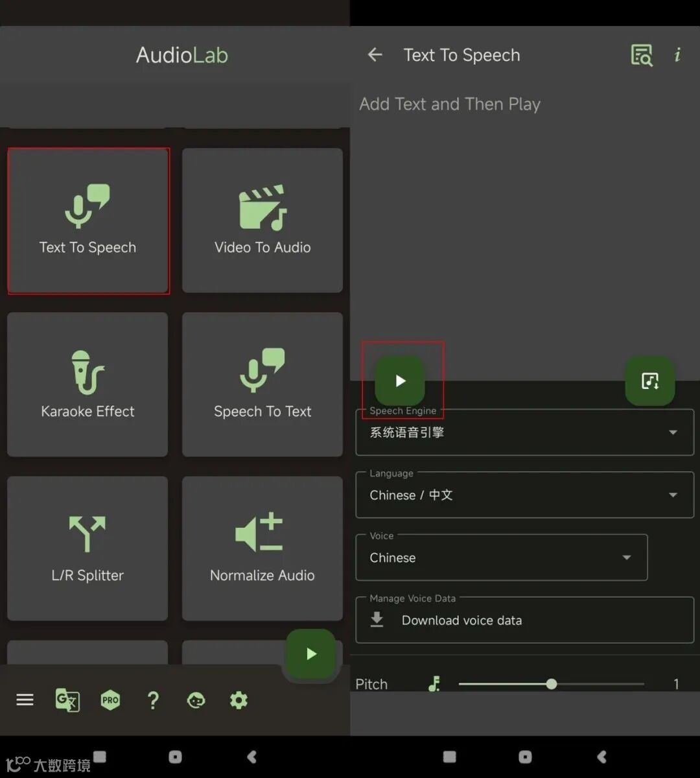Tap the Pitch music note icon
The width and height of the screenshot is (700, 778).
pyautogui.click(x=434, y=683)
